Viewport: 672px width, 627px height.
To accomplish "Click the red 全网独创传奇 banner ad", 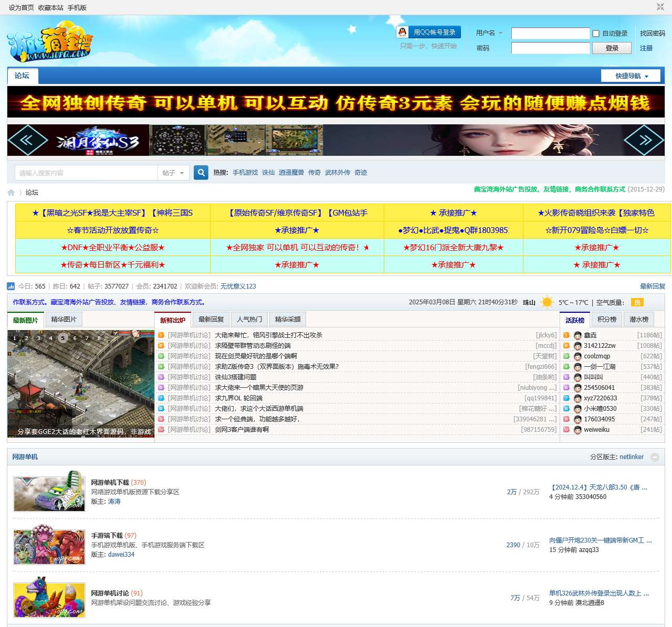I will click(336, 102).
